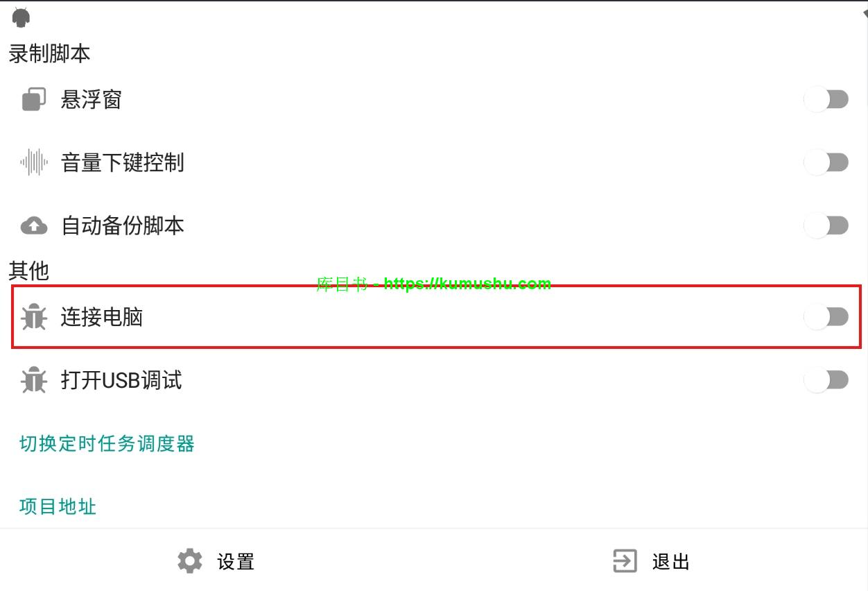868x591 pixels.
Task: Click the bug icon beside 连接电脑
Action: click(33, 317)
